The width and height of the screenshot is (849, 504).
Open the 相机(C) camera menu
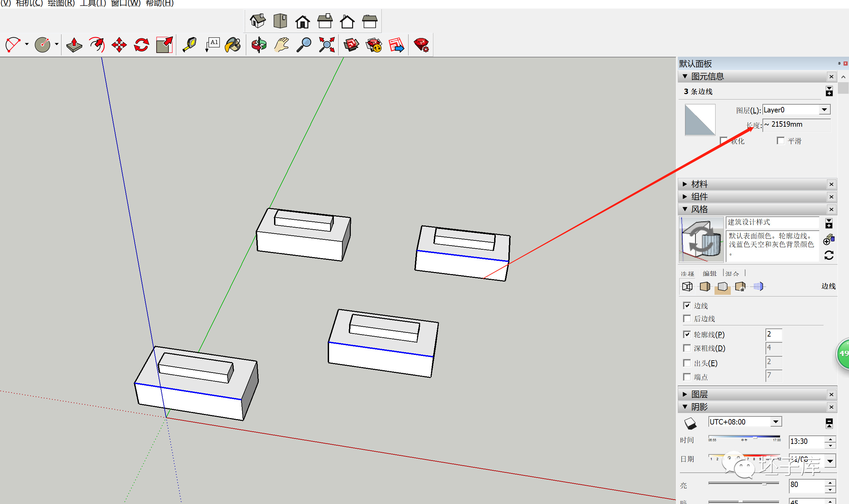29,3
